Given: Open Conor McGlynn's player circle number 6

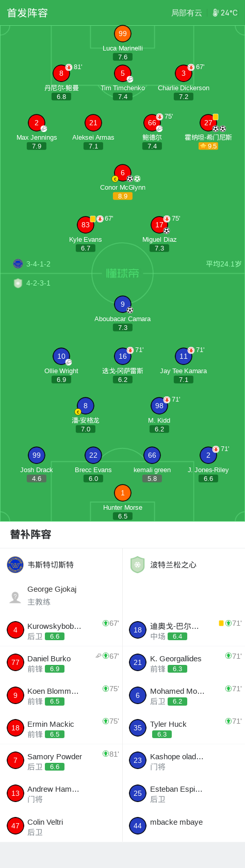Looking at the screenshot, I should (x=123, y=173).
